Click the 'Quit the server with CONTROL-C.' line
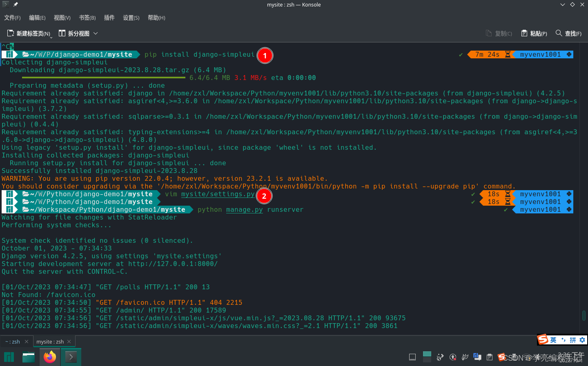Screen dimensions: 588x366 coord(65,272)
